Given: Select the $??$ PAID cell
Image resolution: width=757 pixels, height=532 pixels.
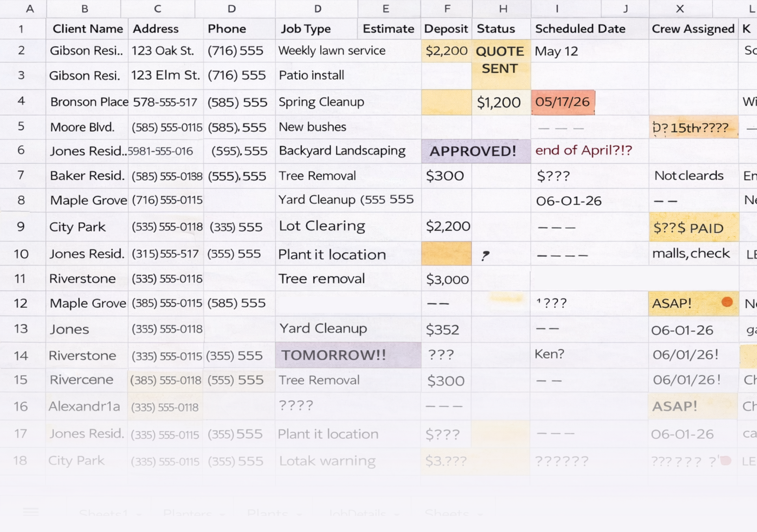Looking at the screenshot, I should pyautogui.click(x=693, y=228).
